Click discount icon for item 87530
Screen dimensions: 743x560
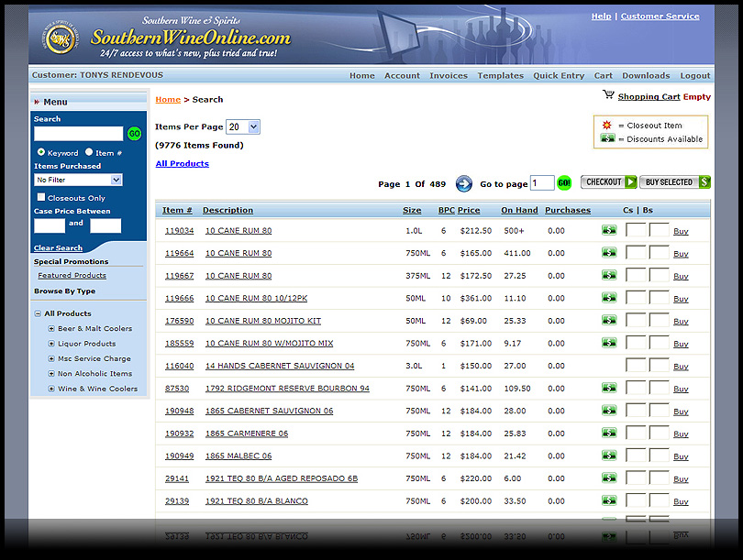pos(609,389)
